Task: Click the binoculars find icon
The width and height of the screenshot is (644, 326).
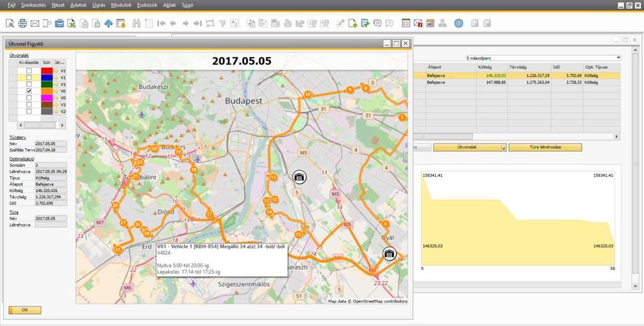Action: tap(136, 23)
